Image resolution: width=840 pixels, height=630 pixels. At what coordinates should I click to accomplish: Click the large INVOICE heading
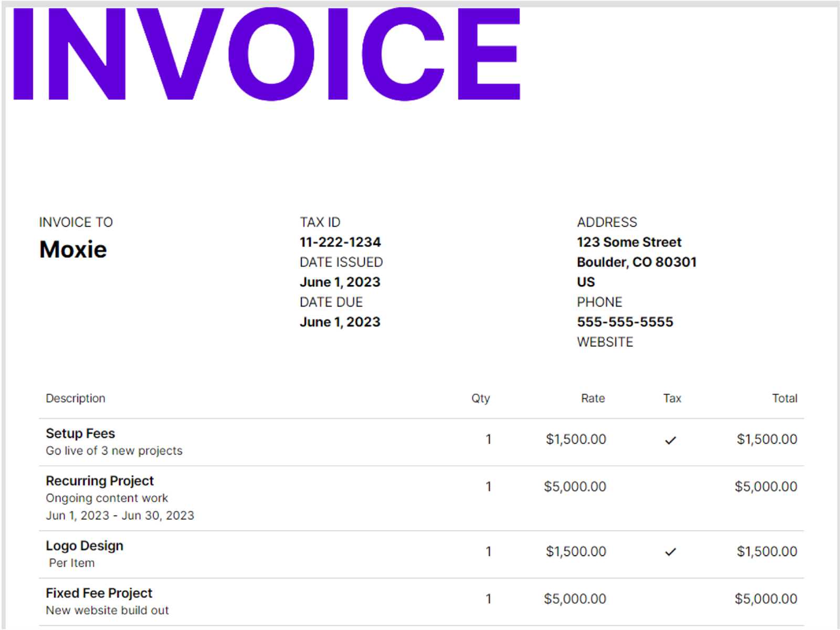267,54
